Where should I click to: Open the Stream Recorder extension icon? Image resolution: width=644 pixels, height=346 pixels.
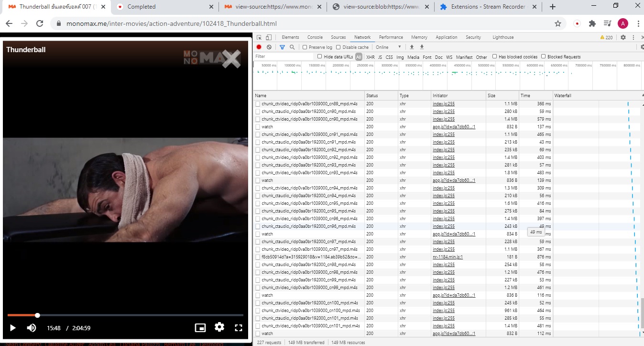point(578,23)
